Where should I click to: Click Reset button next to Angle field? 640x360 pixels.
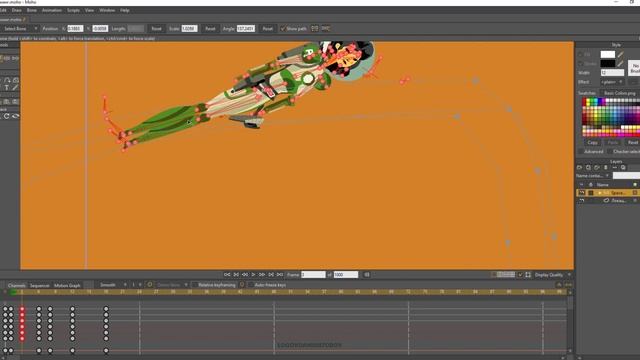coord(268,29)
